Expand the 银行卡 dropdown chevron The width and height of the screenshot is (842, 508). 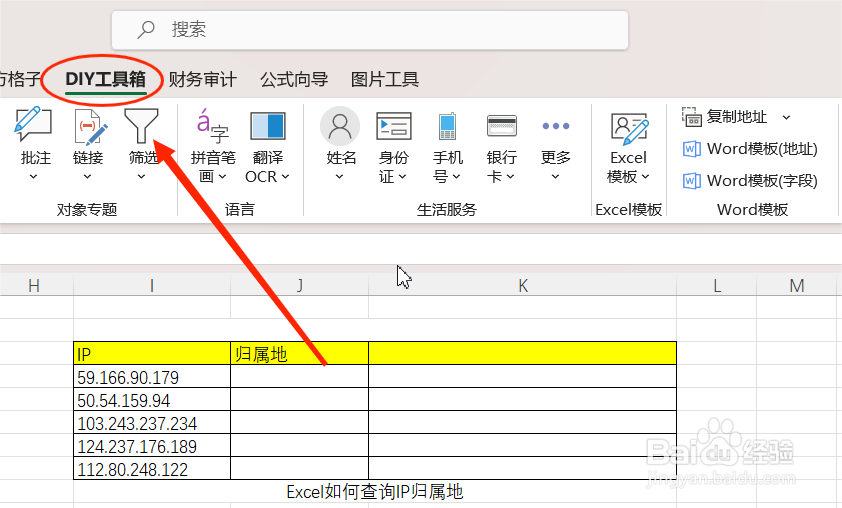511,177
